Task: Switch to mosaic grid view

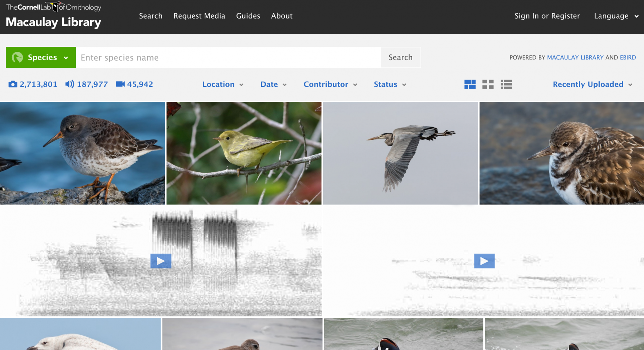Action: (x=470, y=84)
